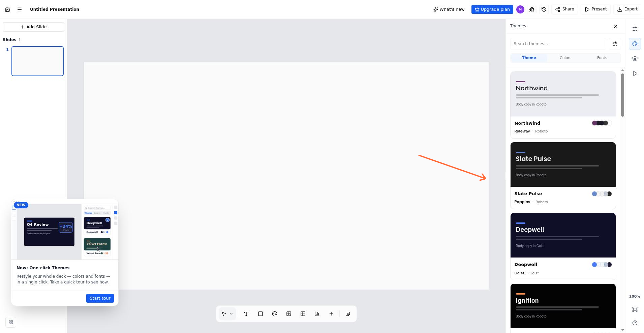This screenshot has width=644, height=333.
Task: Open theme filter options icon
Action: click(615, 44)
